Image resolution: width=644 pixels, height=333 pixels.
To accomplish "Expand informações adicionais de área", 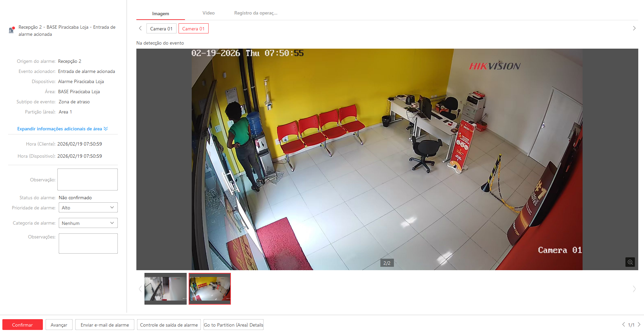I will point(62,129).
